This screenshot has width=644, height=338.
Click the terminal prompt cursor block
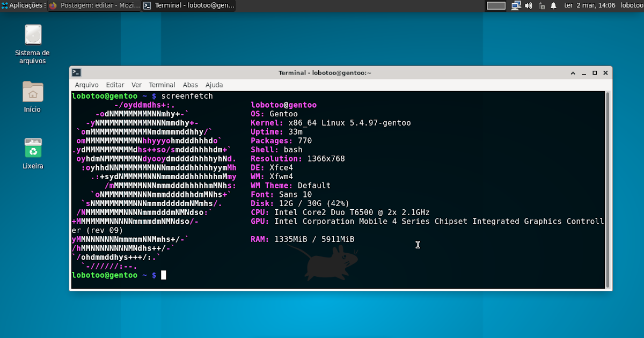pos(164,275)
